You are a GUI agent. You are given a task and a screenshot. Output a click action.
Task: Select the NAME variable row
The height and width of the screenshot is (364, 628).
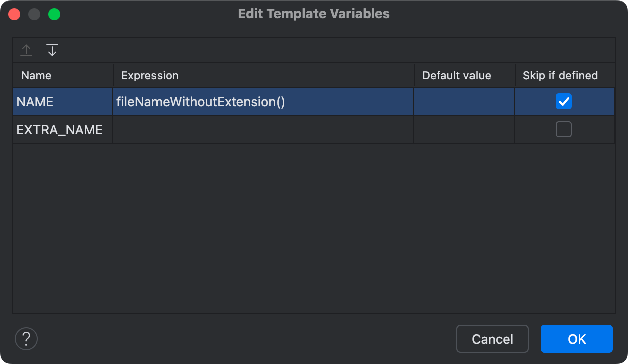(313, 102)
